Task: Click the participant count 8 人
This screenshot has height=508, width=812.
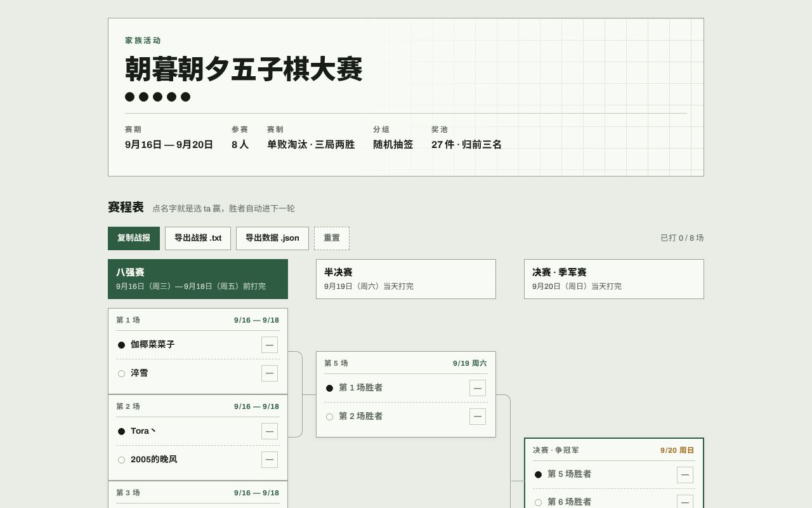Action: click(x=240, y=145)
